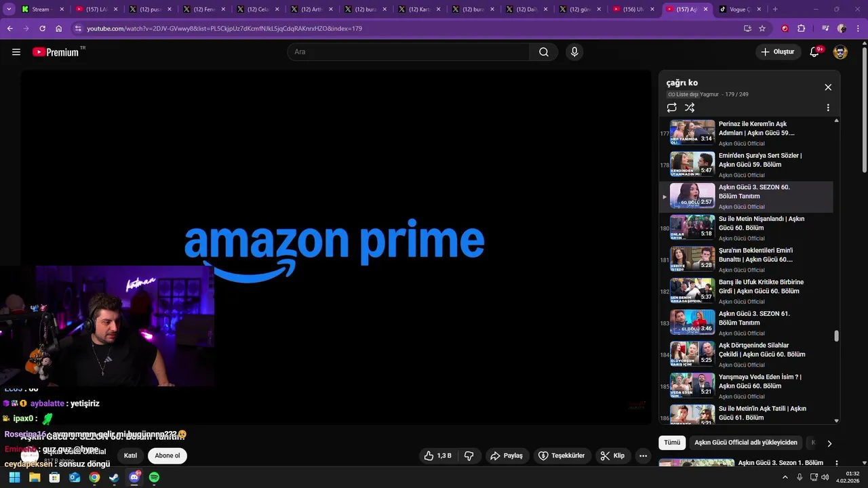Image resolution: width=868 pixels, height=488 pixels.
Task: Open more actions ellipsis under the video
Action: (x=644, y=456)
